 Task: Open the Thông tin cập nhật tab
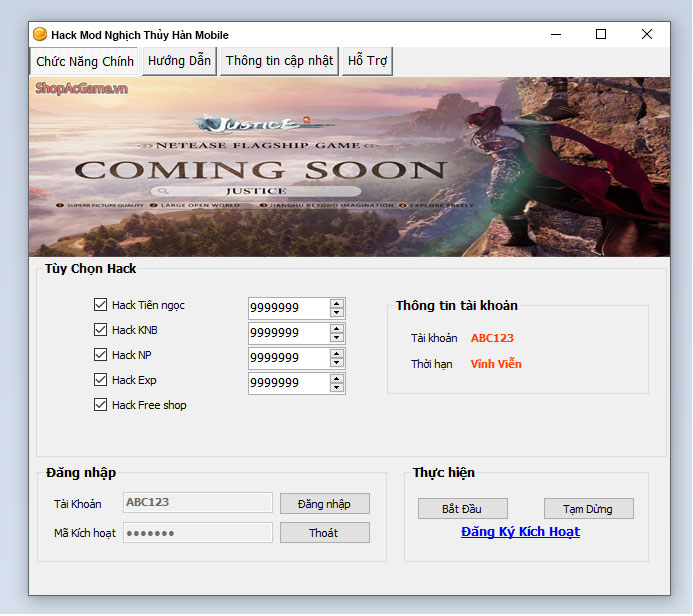279,61
